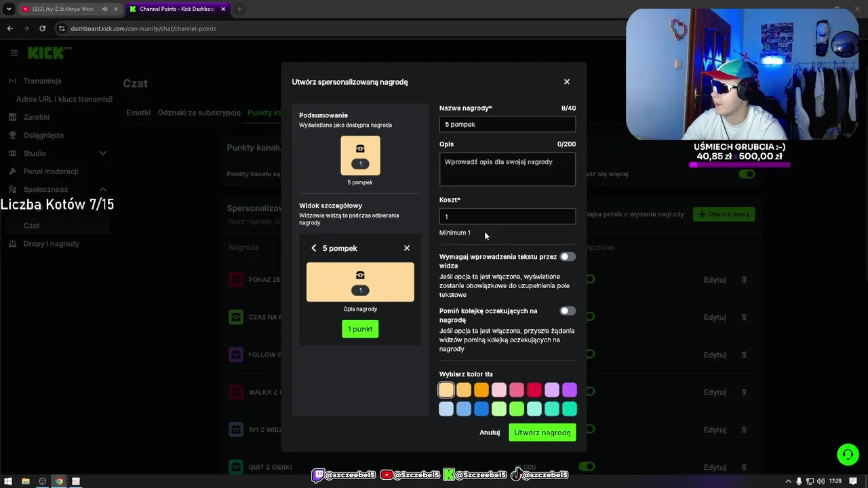This screenshot has width=868, height=488.
Task: Open Chrome from the taskbar
Action: (59, 481)
